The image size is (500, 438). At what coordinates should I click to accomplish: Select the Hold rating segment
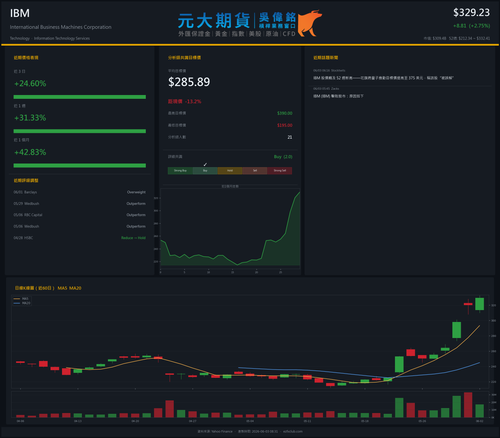[x=230, y=171]
